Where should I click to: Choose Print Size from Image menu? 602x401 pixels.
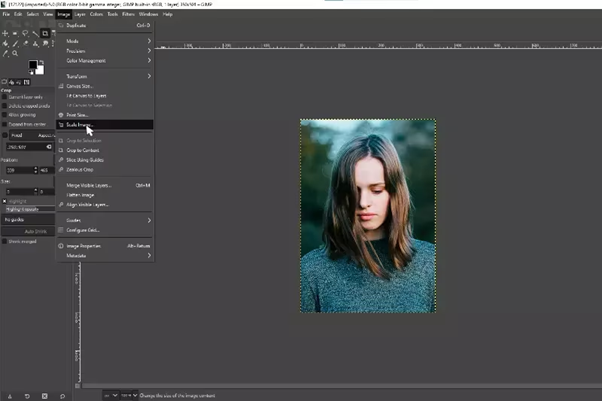[105, 115]
